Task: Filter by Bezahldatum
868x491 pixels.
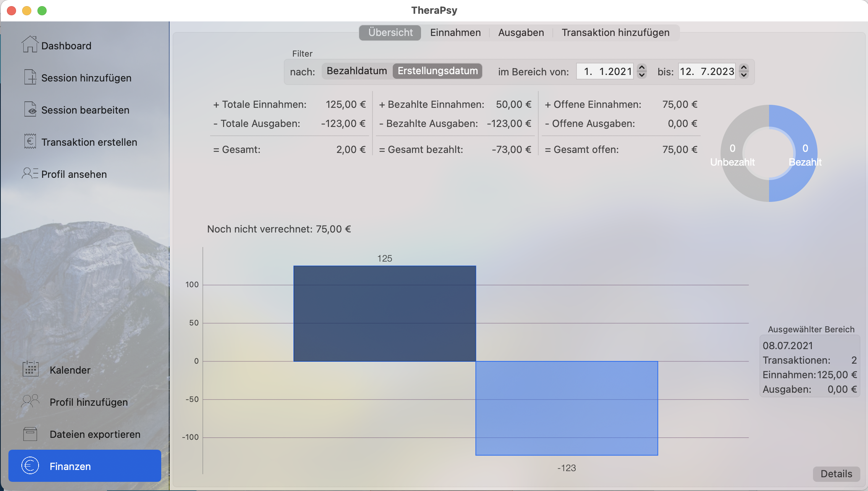Action: 356,71
